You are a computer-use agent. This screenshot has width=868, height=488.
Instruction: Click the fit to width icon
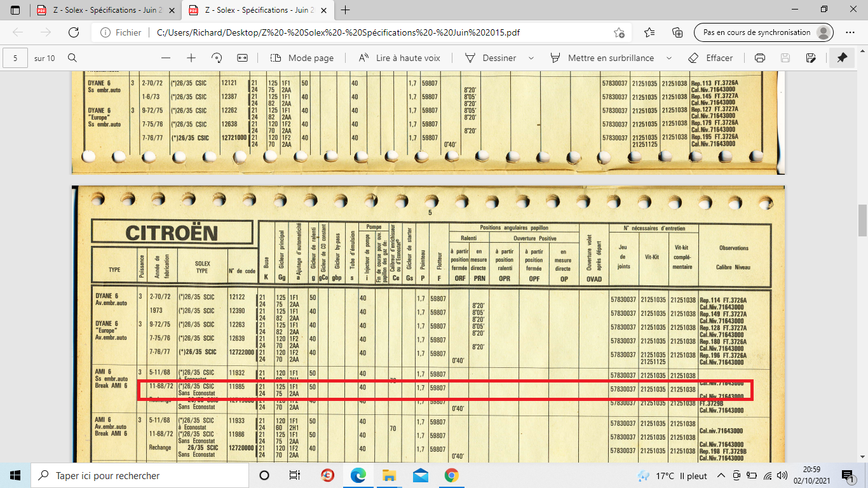242,58
